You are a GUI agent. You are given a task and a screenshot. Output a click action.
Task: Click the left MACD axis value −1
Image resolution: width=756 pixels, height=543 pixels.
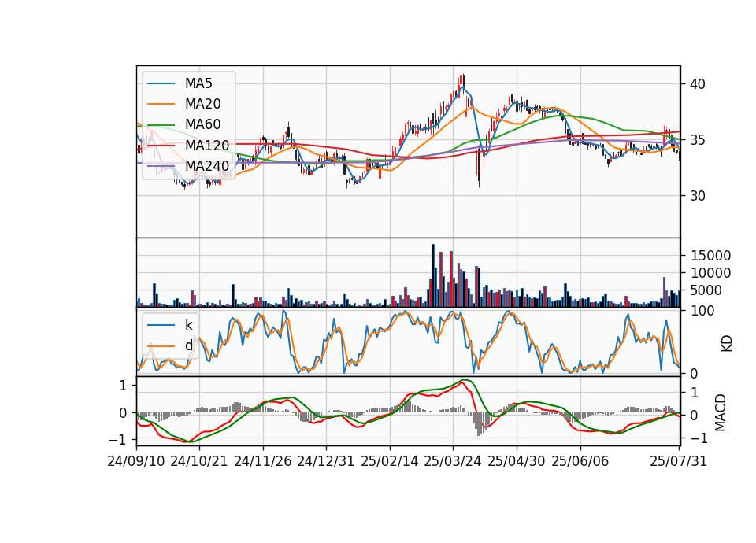point(118,440)
